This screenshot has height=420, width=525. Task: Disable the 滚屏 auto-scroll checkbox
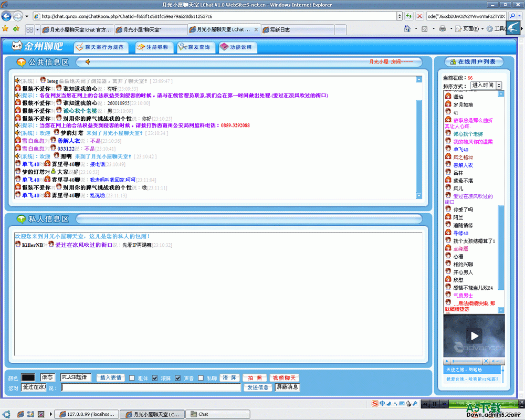point(154,377)
